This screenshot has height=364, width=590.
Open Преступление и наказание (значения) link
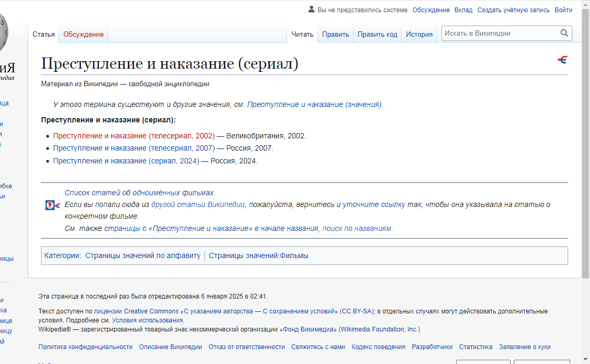315,104
